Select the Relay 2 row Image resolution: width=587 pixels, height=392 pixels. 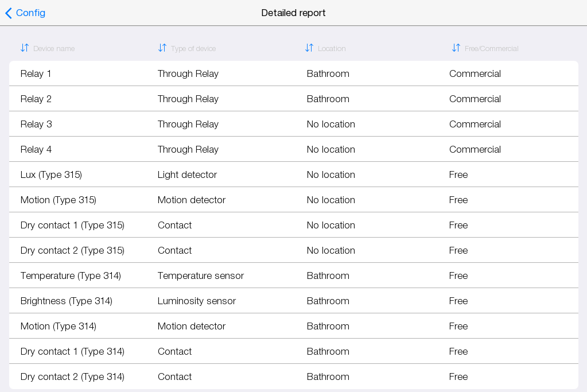click(x=293, y=99)
